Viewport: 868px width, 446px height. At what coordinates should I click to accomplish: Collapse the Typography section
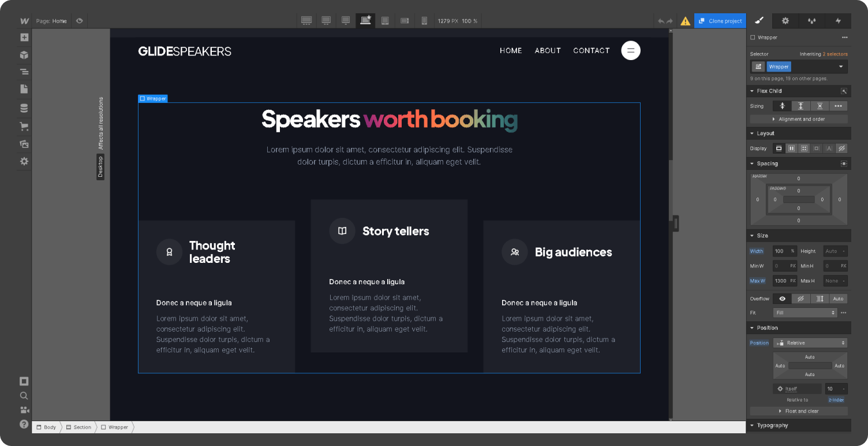pyautogui.click(x=753, y=426)
